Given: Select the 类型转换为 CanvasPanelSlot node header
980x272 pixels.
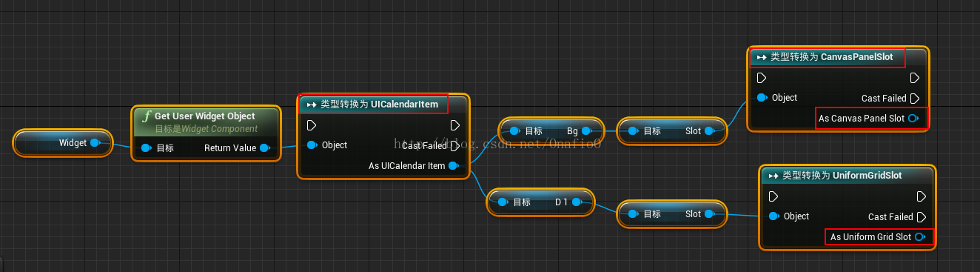Looking at the screenshot, I should coord(838,57).
